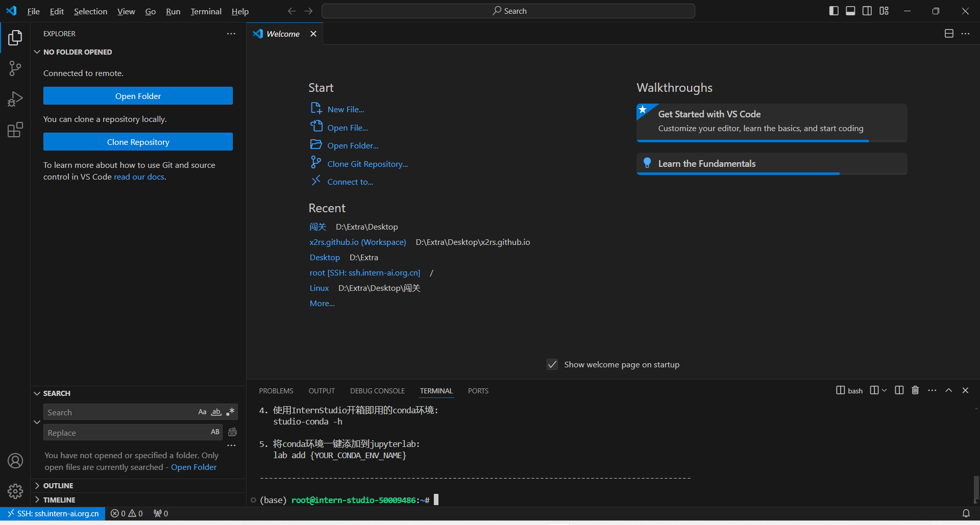Toggle Preserve Case in replace field
The image size is (980, 525).
click(215, 432)
